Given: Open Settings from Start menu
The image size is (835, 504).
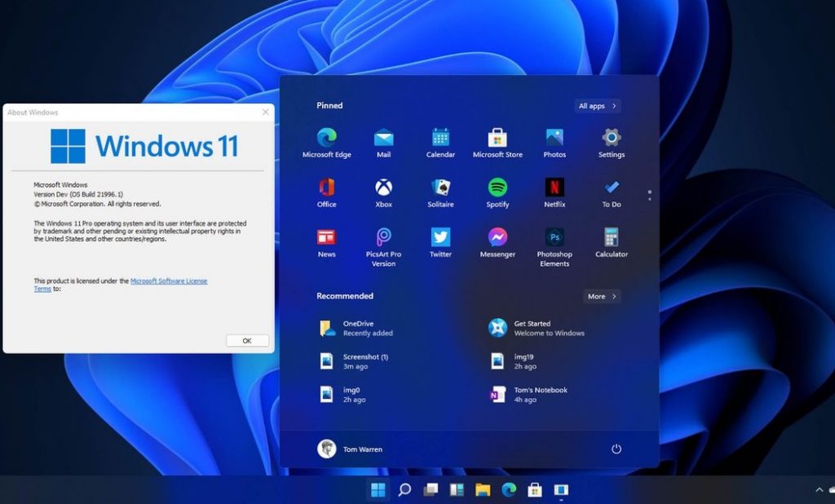Looking at the screenshot, I should 612,143.
